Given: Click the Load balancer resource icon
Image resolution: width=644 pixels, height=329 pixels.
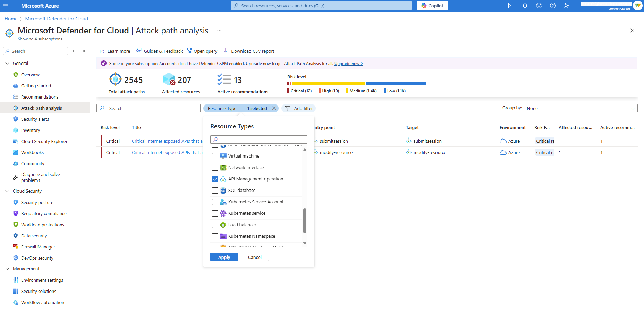Looking at the screenshot, I should 223,225.
